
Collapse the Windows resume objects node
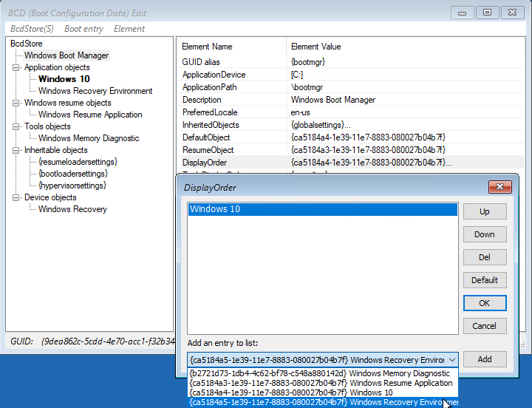(16, 103)
